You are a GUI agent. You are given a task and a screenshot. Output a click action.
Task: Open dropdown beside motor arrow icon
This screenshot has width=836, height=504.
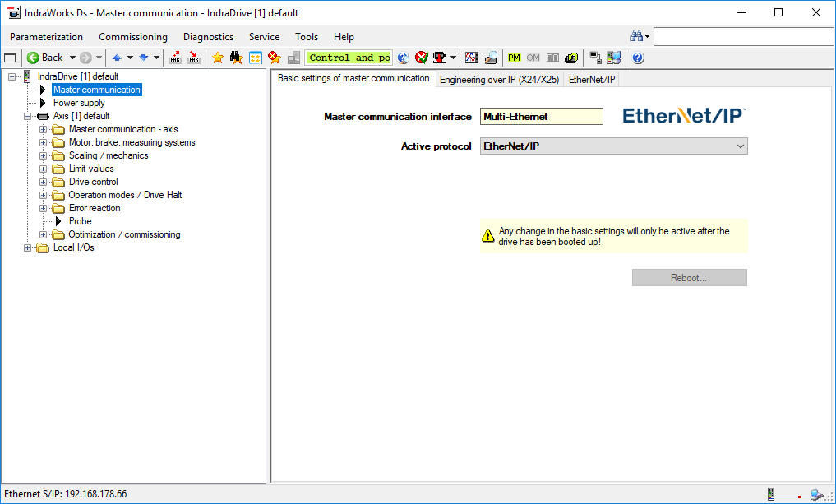pyautogui.click(x=453, y=58)
